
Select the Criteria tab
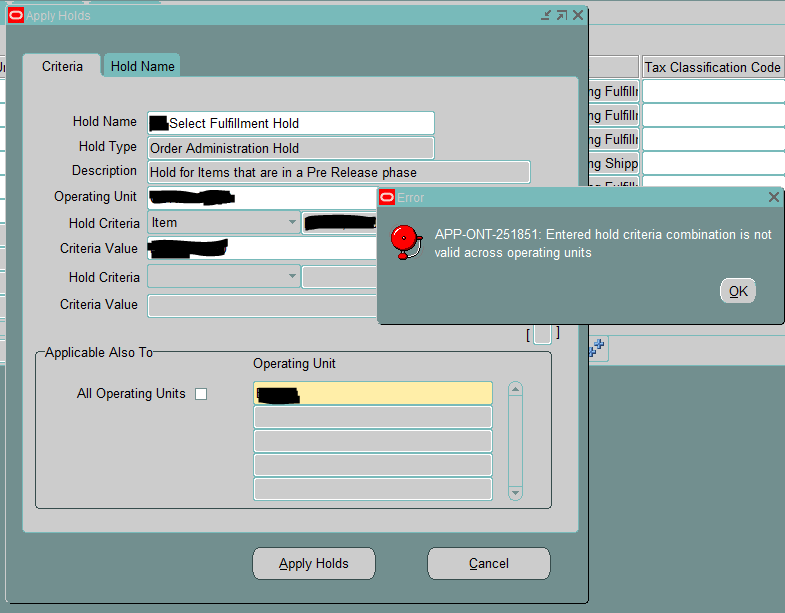point(62,66)
